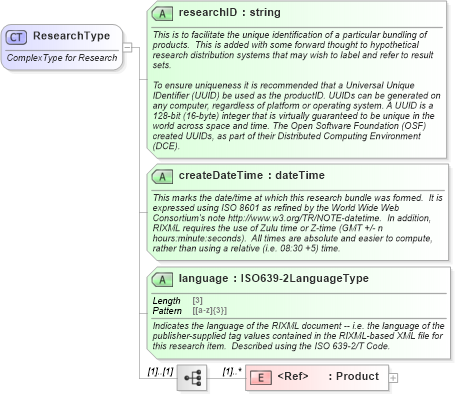Click the language description about ISO 639-2/T
455x395 pixels.
click(298, 336)
